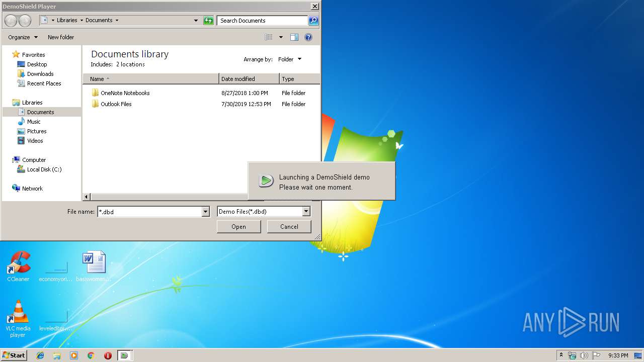644x362 pixels.
Task: Click the change view icon
Action: pyautogui.click(x=269, y=37)
